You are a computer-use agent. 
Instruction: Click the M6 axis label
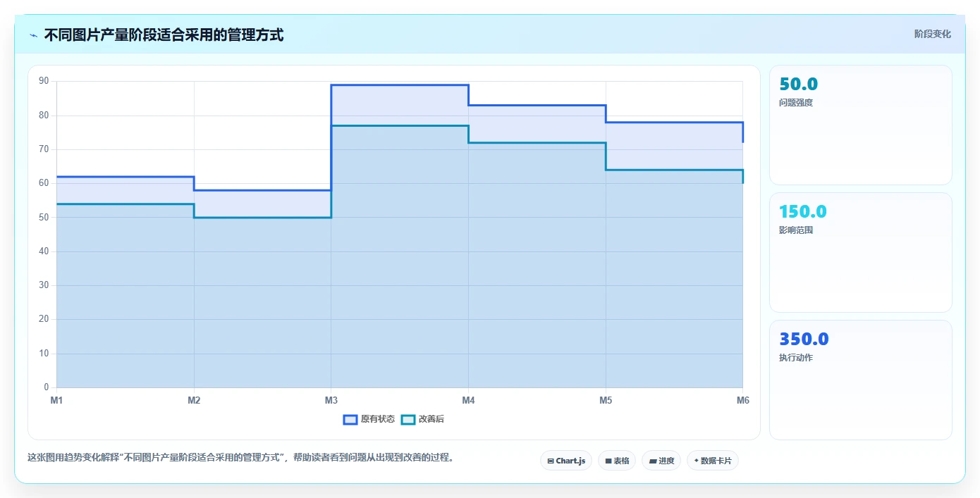pyautogui.click(x=743, y=400)
